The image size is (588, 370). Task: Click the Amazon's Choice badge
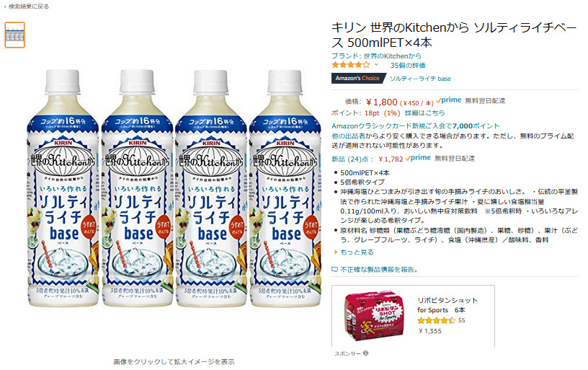pyautogui.click(x=357, y=78)
